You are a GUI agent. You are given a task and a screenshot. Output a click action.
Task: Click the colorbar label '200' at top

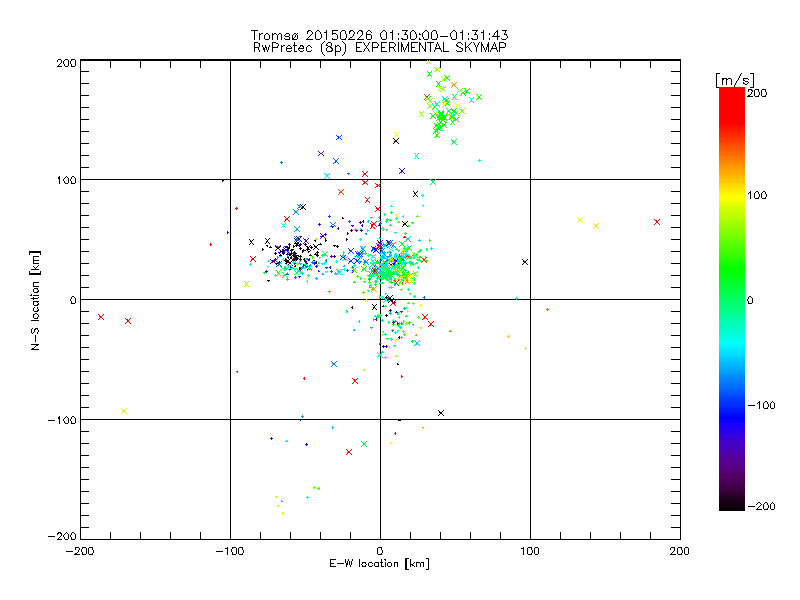point(757,93)
